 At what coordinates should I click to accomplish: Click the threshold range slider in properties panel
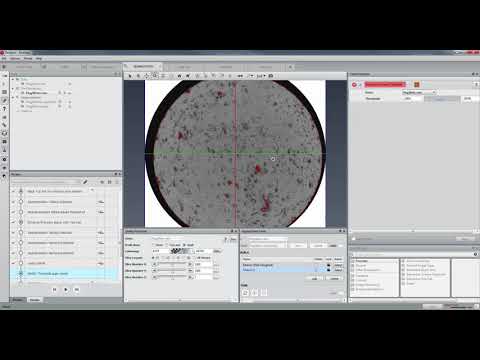point(441,99)
